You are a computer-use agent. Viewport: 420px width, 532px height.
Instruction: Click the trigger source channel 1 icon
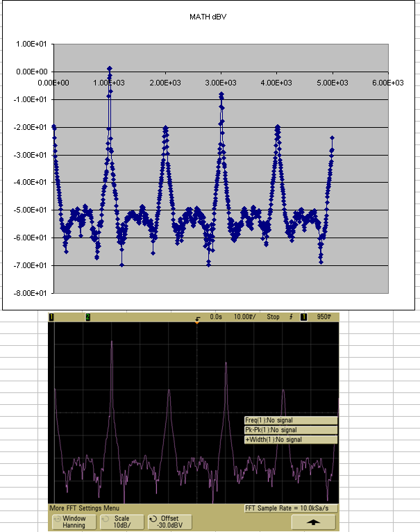pos(303,317)
